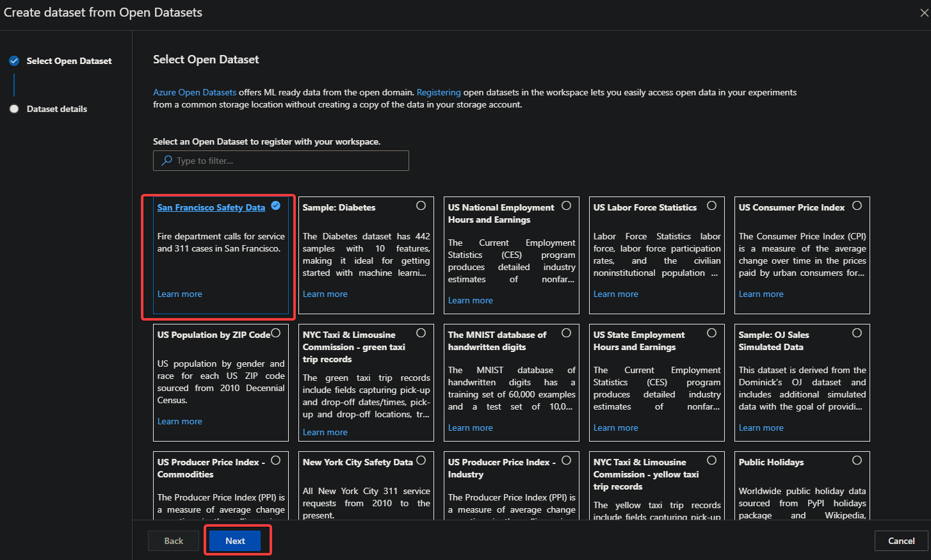
Task: Click US Producer Price Index - Commodities title
Action: (211, 468)
